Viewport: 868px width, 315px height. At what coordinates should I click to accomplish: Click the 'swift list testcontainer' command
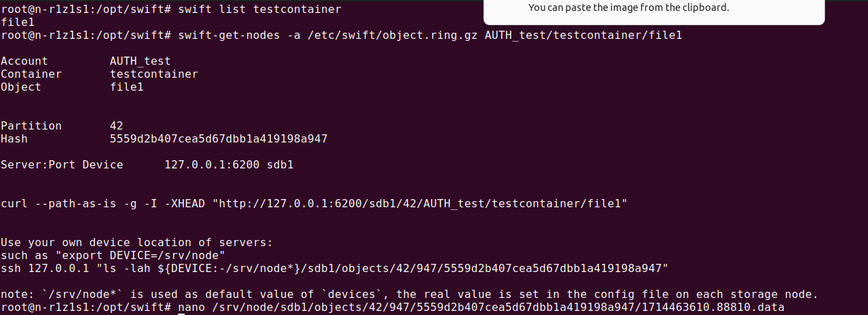pyautogui.click(x=259, y=10)
